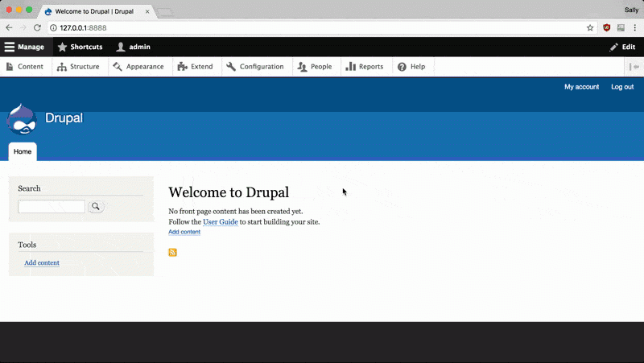Click the Sally profile name
Image resolution: width=644 pixels, height=363 pixels.
click(631, 10)
